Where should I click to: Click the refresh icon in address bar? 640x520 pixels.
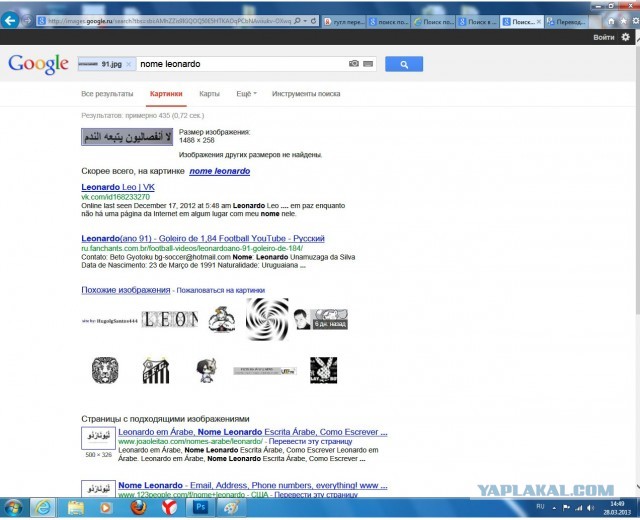(x=313, y=21)
